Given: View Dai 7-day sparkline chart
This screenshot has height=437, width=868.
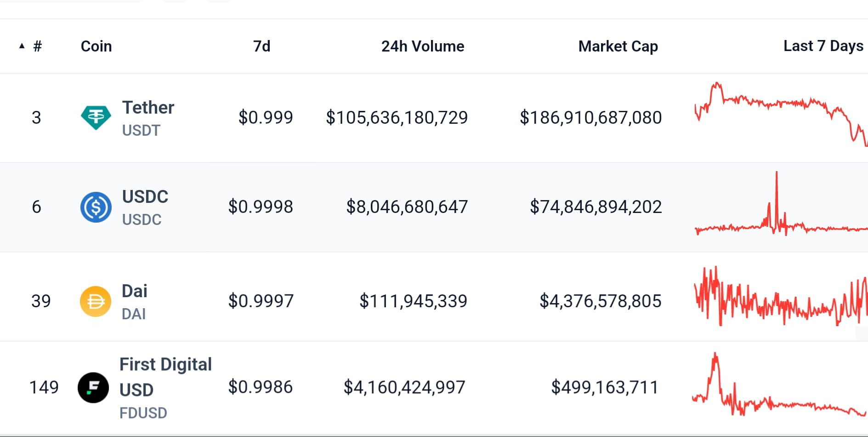Looking at the screenshot, I should [781, 296].
